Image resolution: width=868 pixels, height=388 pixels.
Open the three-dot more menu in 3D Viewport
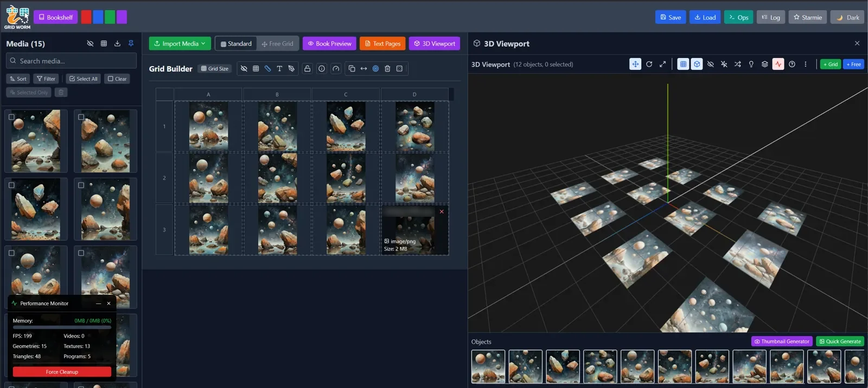[x=805, y=64]
